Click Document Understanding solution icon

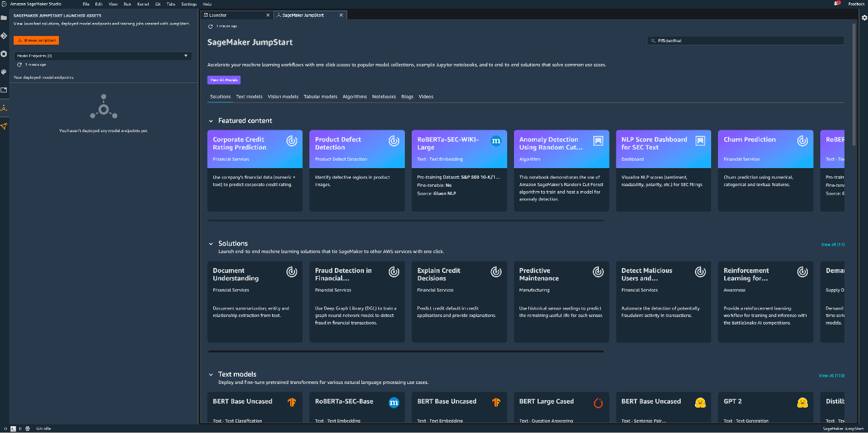(291, 272)
